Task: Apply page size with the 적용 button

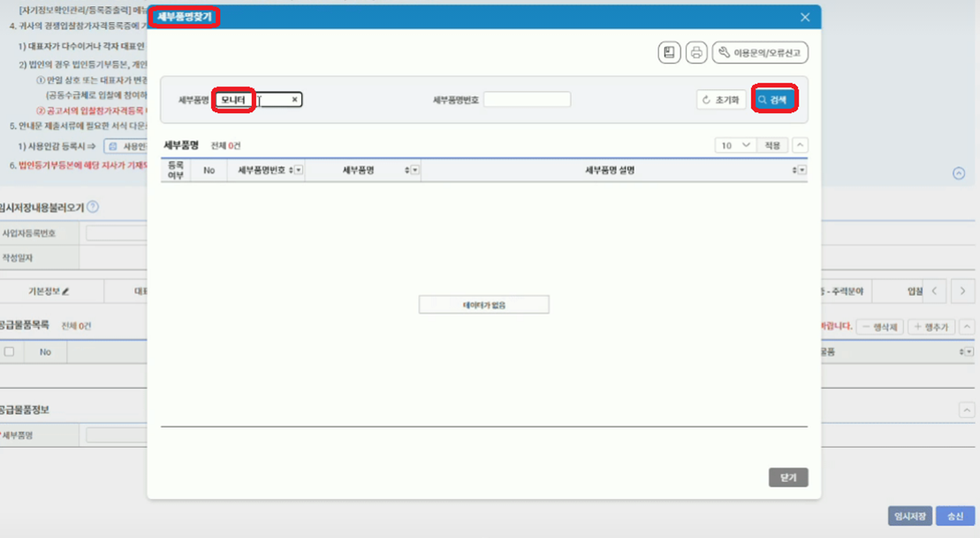Action: click(774, 145)
